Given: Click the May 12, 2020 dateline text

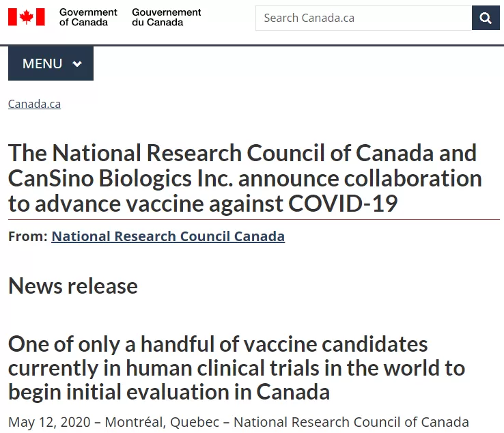Looking at the screenshot, I should [x=49, y=422].
